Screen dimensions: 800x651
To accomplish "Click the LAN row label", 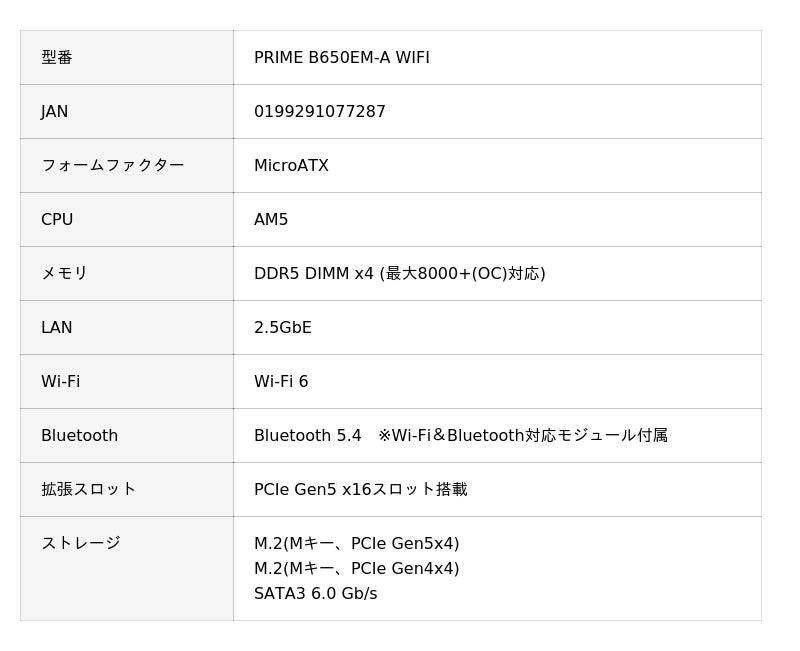I will [x=57, y=328].
